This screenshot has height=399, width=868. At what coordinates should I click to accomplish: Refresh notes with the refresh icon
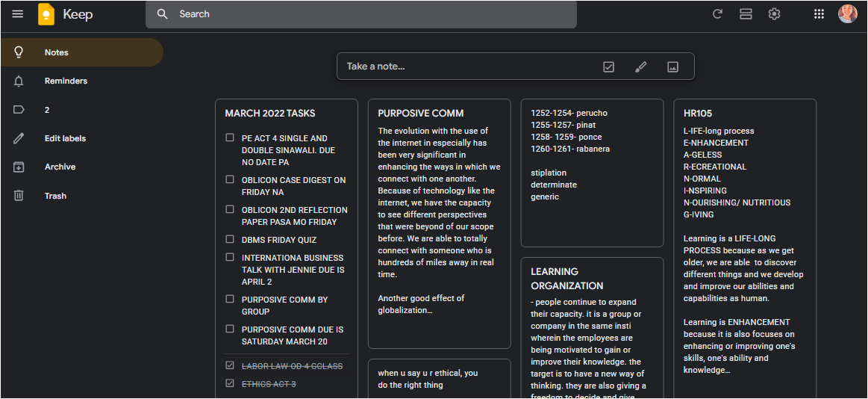pos(717,14)
